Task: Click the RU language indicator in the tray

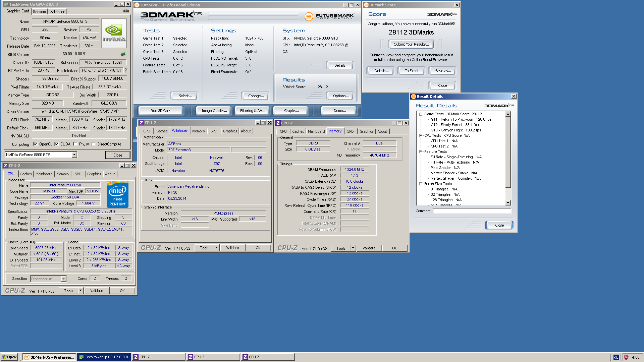Action: pyautogui.click(x=616, y=357)
